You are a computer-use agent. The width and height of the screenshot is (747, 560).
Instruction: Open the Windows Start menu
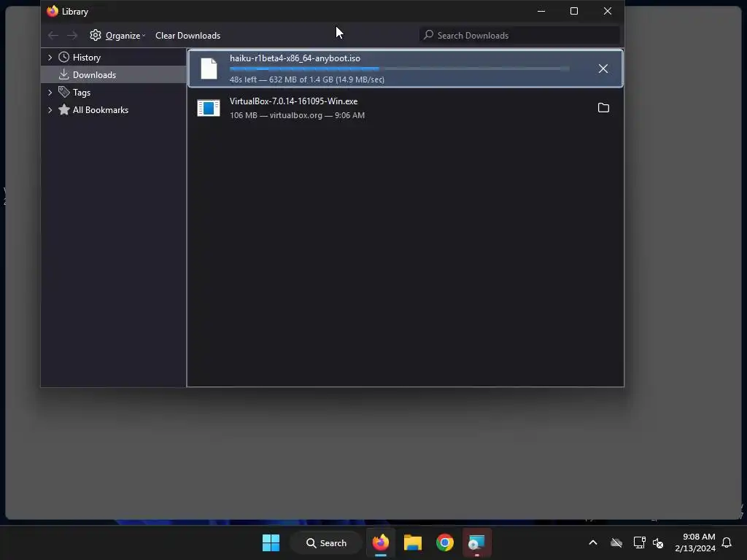click(271, 542)
